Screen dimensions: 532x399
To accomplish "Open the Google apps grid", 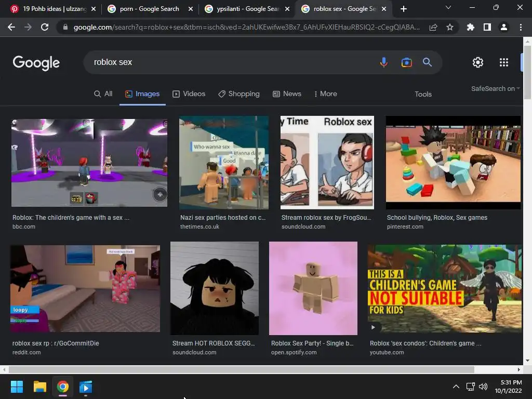I will [504, 62].
